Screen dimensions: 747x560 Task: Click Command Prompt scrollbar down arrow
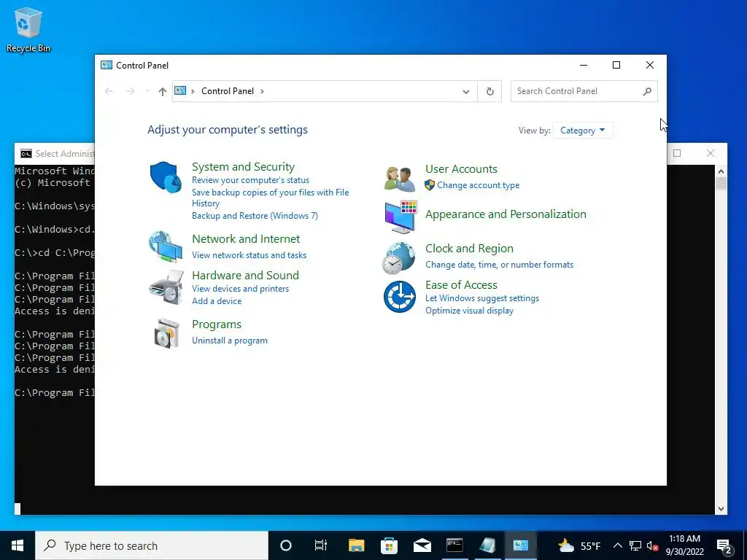click(x=721, y=508)
